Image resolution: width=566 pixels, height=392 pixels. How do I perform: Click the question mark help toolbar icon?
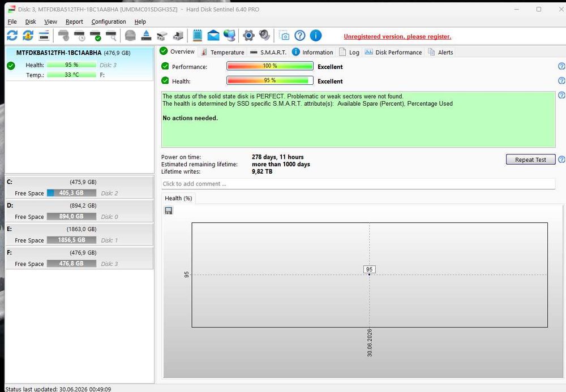[x=299, y=35]
